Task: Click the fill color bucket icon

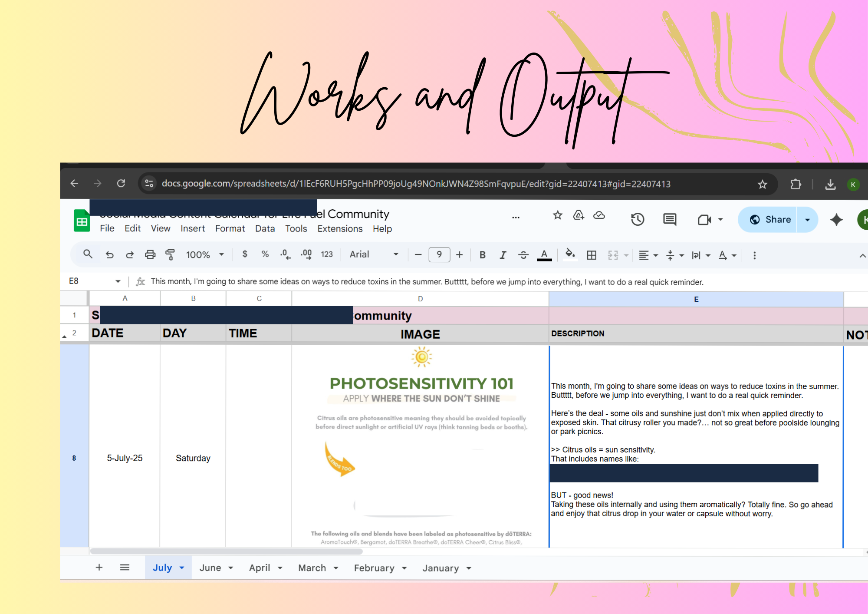Action: coord(570,254)
